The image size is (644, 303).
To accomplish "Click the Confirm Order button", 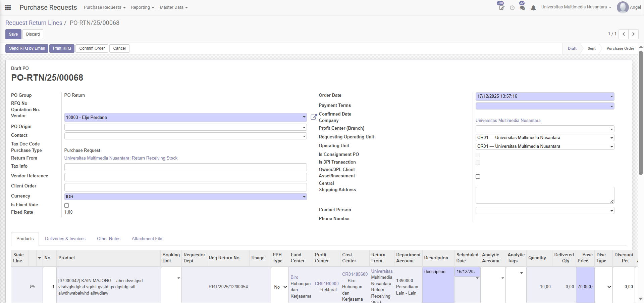I will [92, 48].
